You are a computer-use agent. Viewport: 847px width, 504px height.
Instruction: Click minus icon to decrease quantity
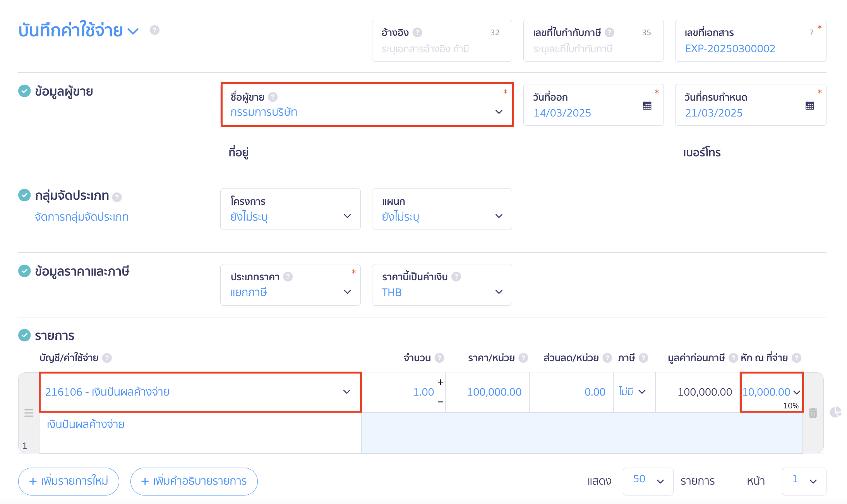pos(441,402)
